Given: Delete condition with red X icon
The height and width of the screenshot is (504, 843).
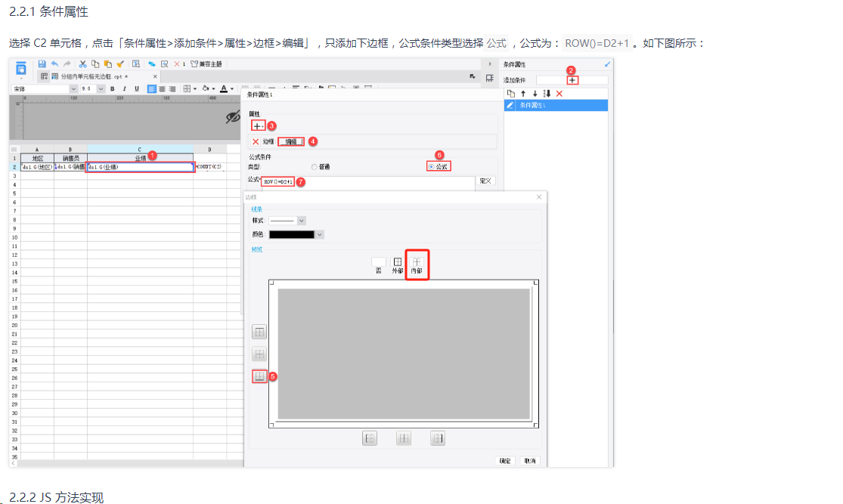Looking at the screenshot, I should point(559,94).
